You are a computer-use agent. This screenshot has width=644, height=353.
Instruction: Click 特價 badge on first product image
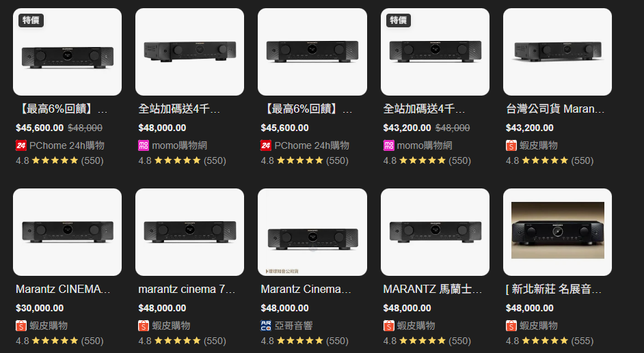tap(31, 20)
